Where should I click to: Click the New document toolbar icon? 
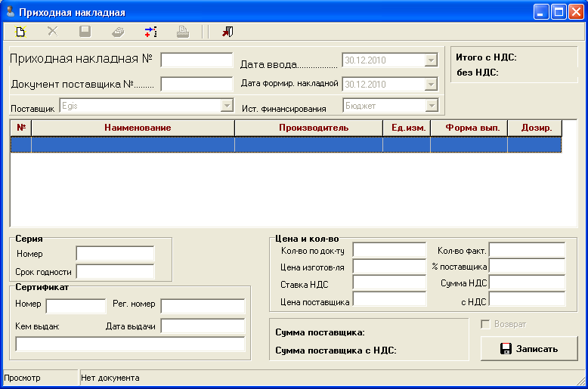coord(21,32)
